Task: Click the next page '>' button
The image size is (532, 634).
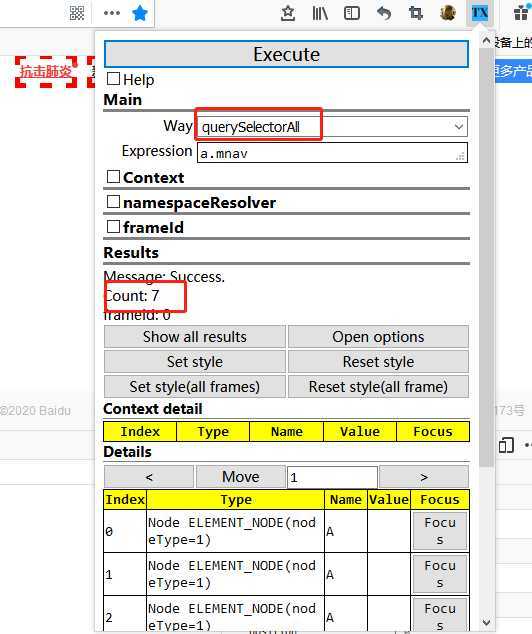Action: pos(424,477)
